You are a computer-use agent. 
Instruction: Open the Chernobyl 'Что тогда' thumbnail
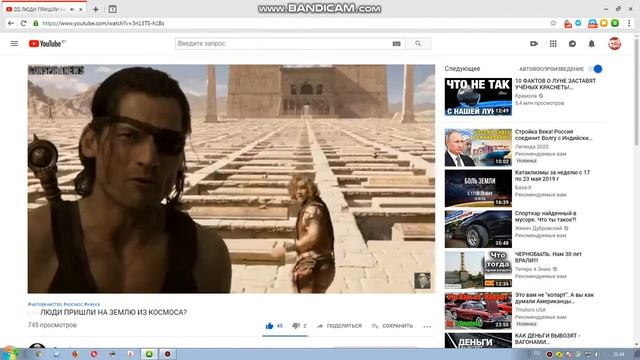[x=478, y=270]
